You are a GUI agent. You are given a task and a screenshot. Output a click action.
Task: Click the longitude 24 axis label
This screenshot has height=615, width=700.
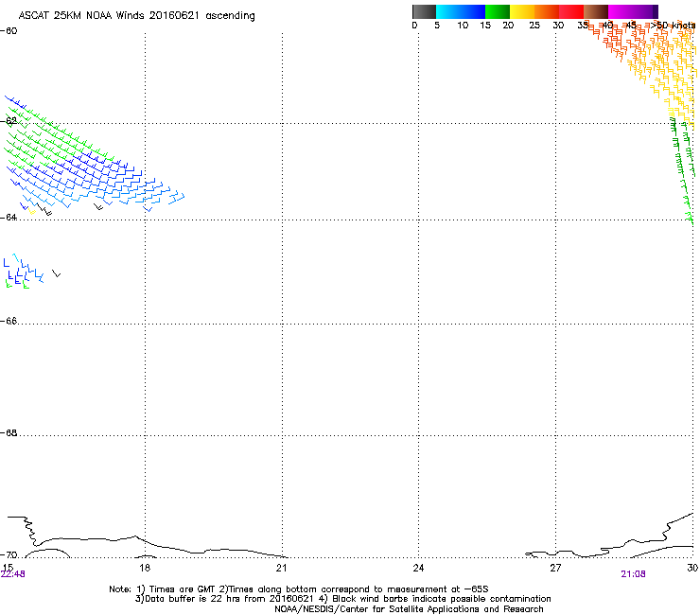(418, 568)
